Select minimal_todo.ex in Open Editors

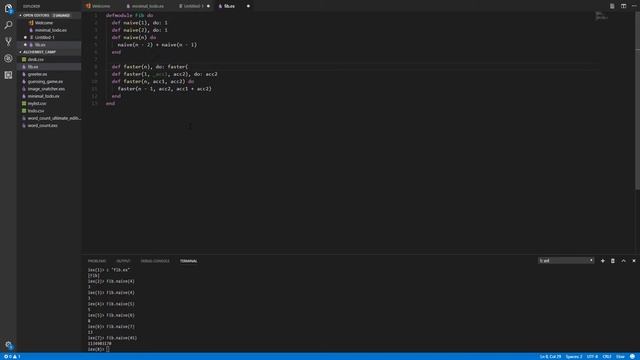(50, 30)
